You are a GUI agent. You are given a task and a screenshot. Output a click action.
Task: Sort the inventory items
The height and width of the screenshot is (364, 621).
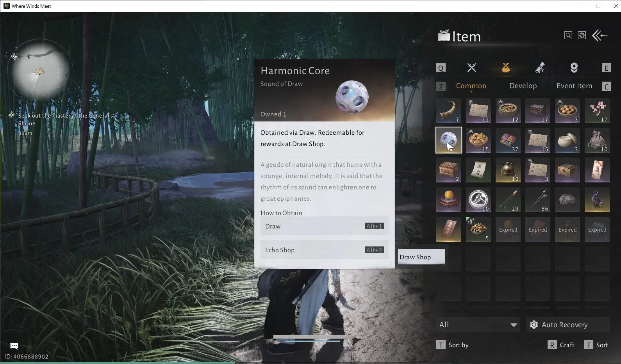click(x=596, y=345)
